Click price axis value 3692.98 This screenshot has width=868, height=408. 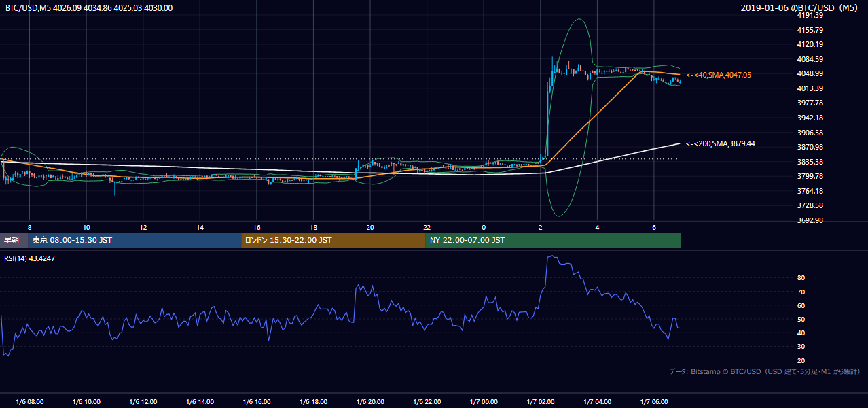pos(810,220)
